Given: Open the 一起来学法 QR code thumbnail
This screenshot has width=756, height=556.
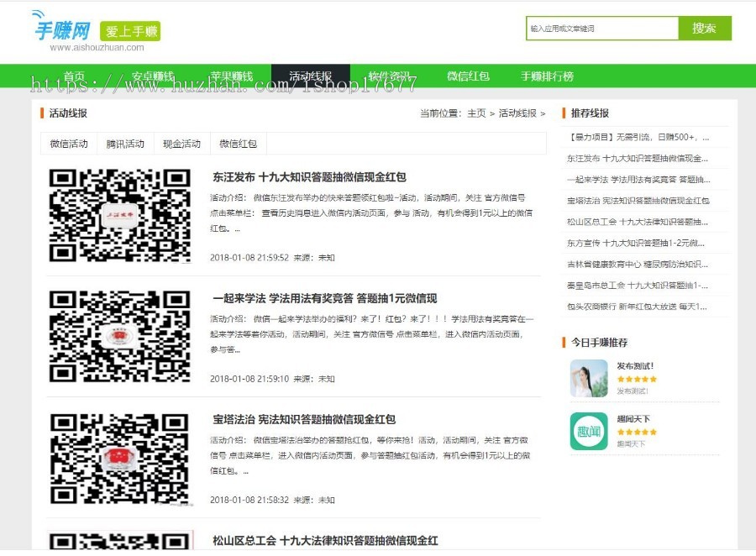Looking at the screenshot, I should point(119,336).
